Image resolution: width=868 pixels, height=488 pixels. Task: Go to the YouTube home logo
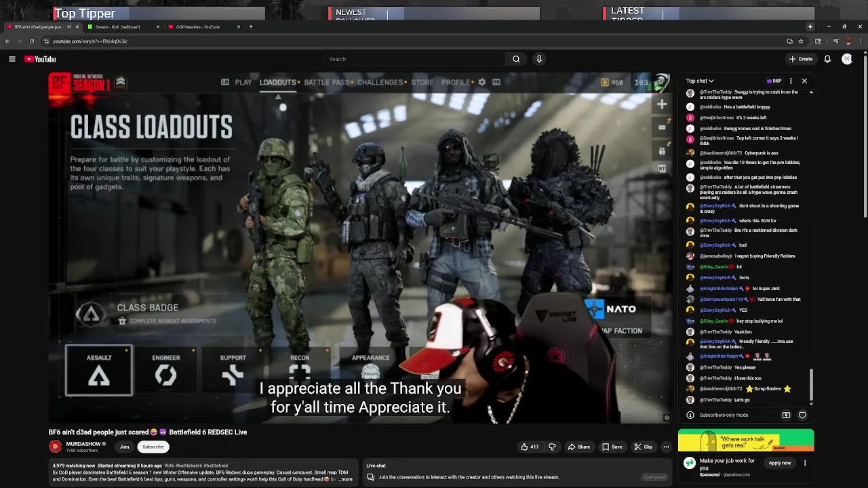point(41,59)
